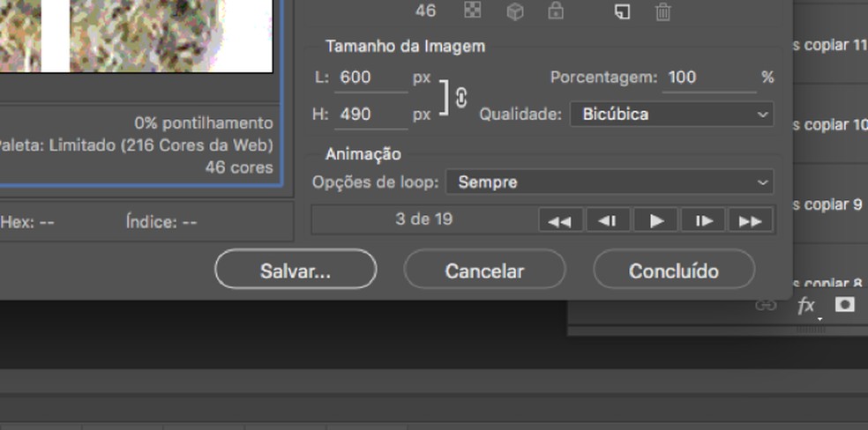Click the shift to web palette cube icon
868x430 pixels.
[515, 11]
